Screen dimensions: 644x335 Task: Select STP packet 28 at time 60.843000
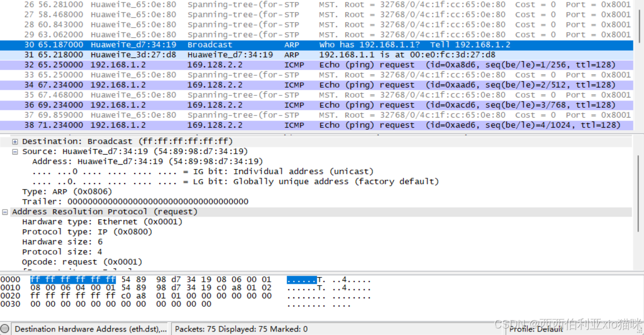(316, 25)
